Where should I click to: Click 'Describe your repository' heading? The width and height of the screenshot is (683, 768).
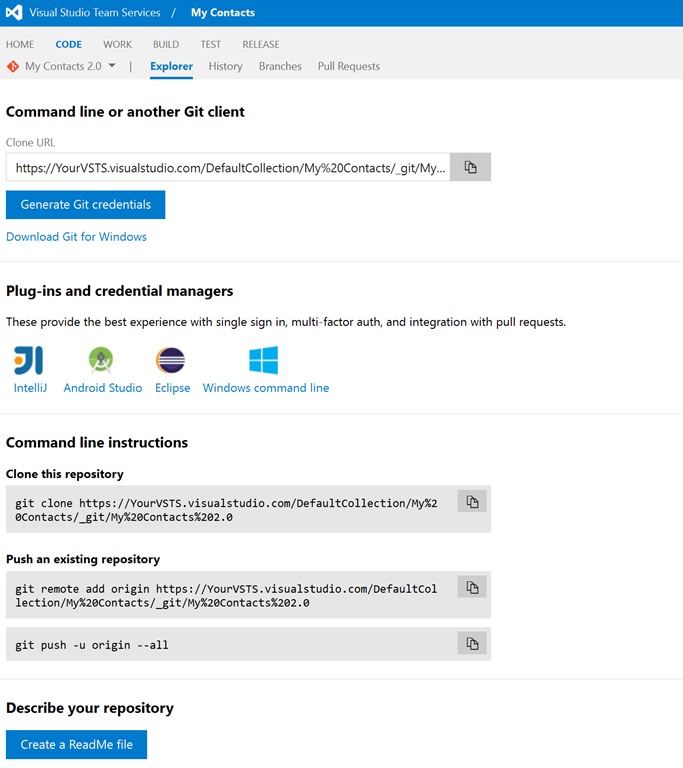click(x=90, y=708)
